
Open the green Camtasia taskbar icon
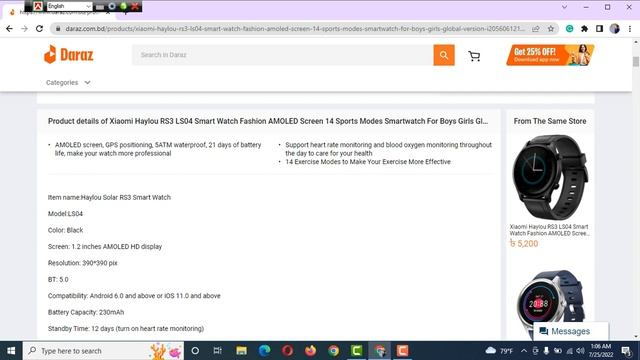tap(356, 351)
